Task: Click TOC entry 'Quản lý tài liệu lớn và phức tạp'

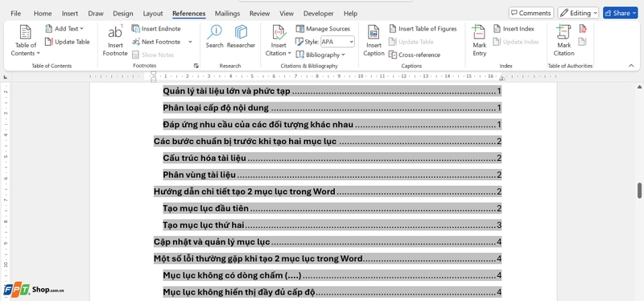Action: pyautogui.click(x=227, y=91)
